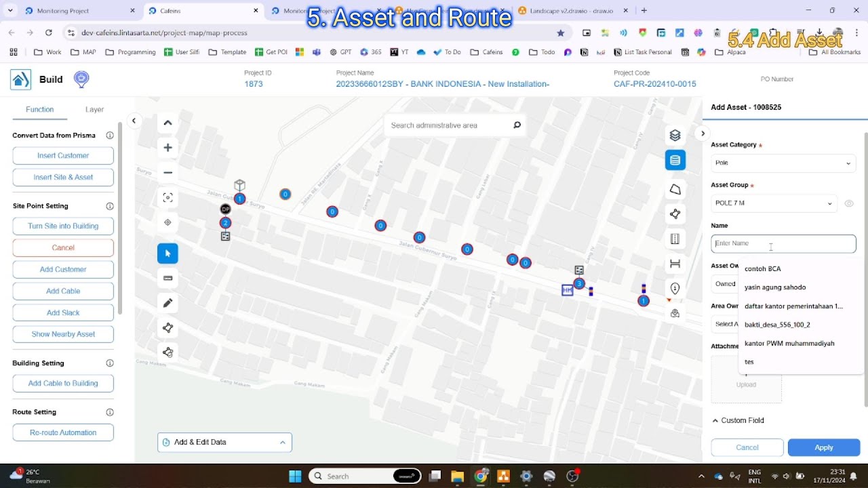Screen dimensions: 868x488
Task: Collapse the Add Asset panel arrow
Action: 703,134
